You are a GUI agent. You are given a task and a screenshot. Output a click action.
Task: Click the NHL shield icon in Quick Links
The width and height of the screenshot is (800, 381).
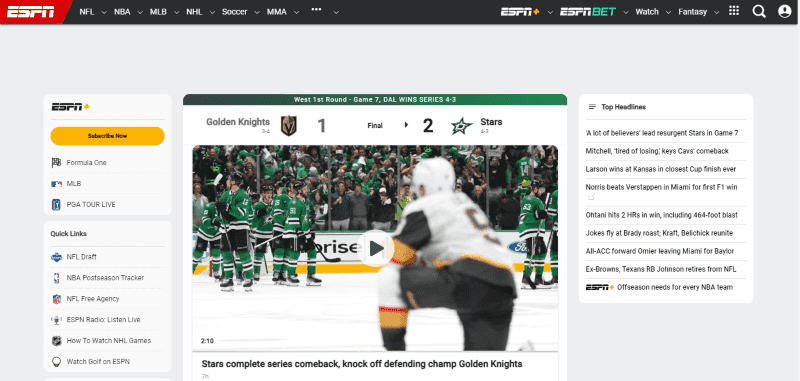[56, 341]
